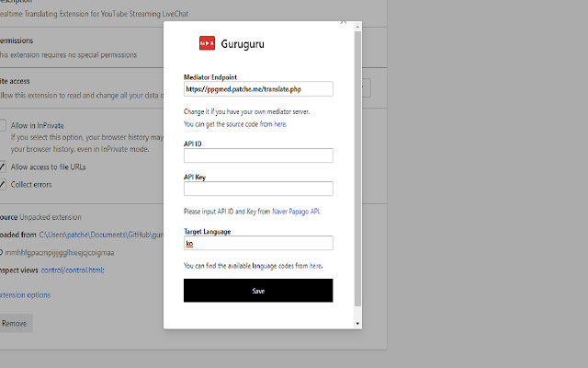
Task: Open the Loaded from folder path link
Action: 101,235
